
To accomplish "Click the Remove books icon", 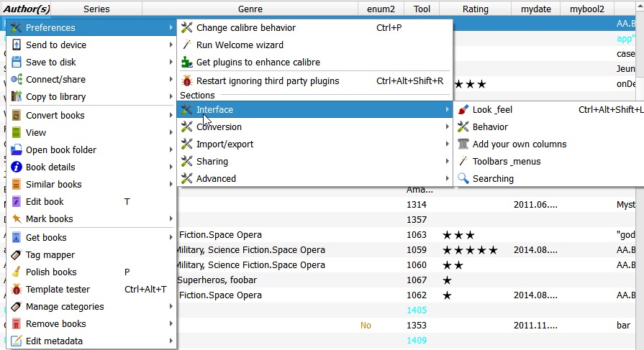I will [x=17, y=323].
